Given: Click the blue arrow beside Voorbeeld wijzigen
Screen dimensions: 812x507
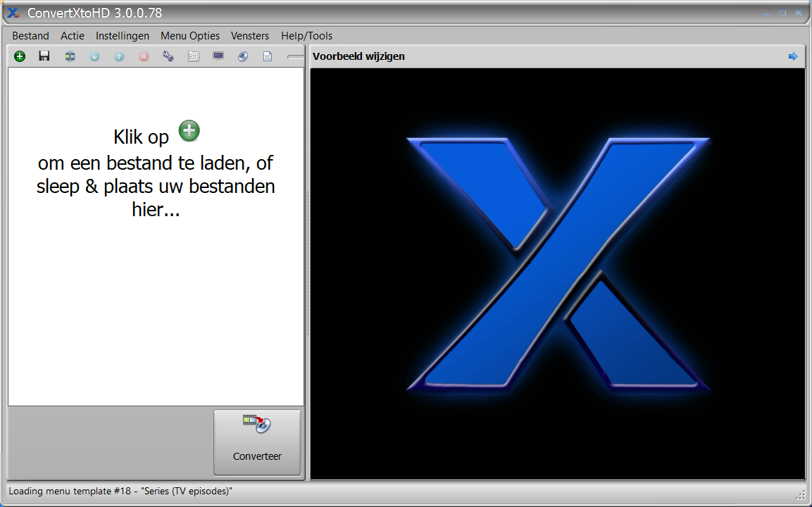Looking at the screenshot, I should coord(793,56).
